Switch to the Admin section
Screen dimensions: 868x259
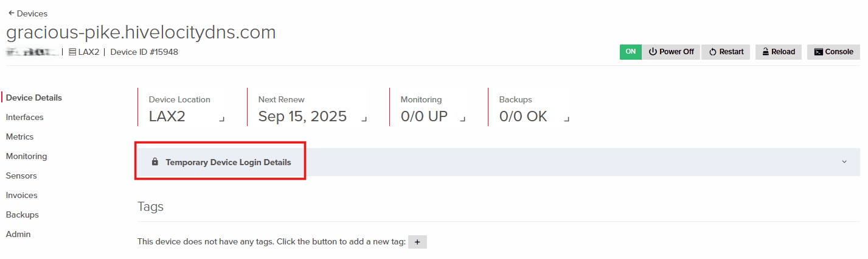point(18,234)
